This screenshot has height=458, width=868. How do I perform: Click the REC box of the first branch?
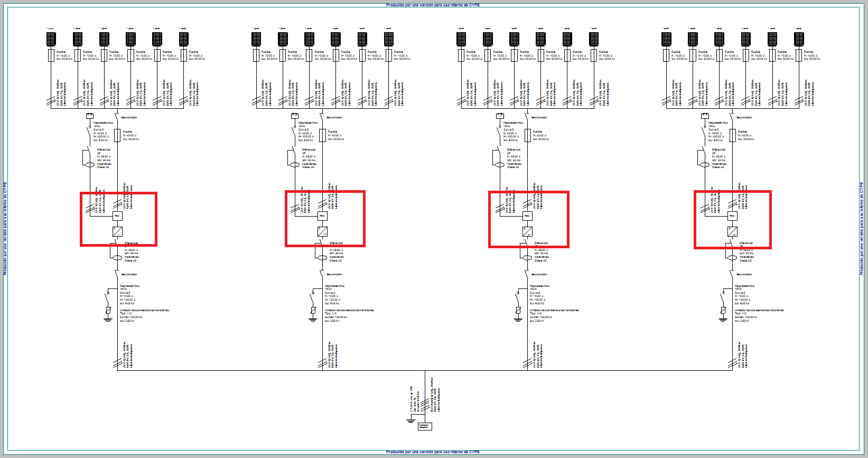coord(117,216)
